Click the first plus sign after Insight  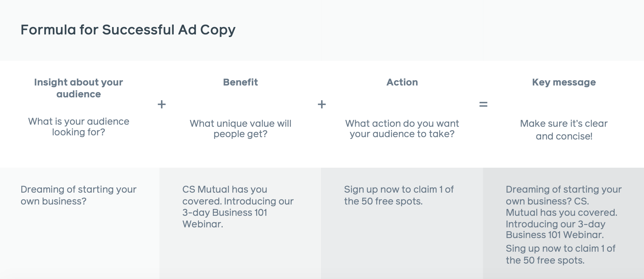(x=162, y=104)
